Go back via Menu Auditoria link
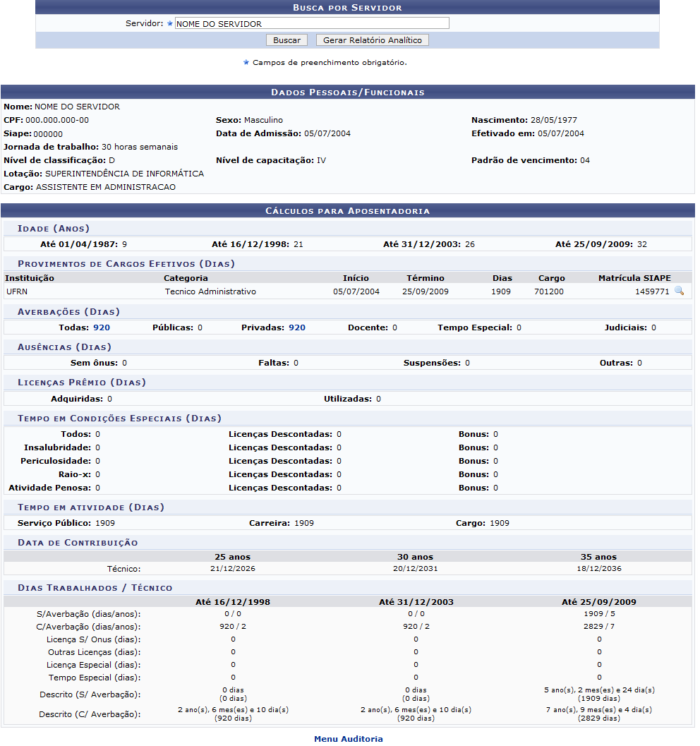The width and height of the screenshot is (700, 746). [x=348, y=739]
